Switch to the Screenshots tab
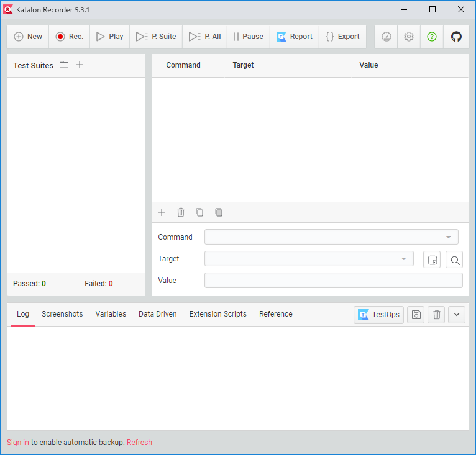 (62, 314)
